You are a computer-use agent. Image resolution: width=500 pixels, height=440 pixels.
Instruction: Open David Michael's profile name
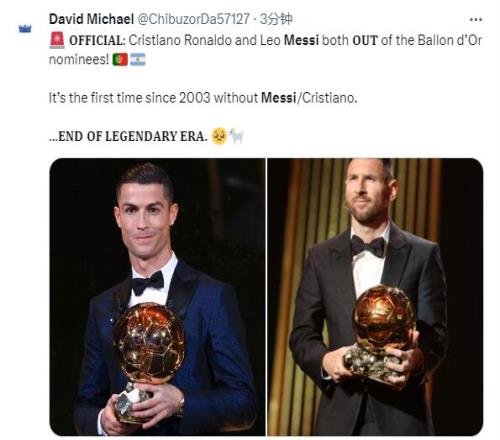[91, 19]
